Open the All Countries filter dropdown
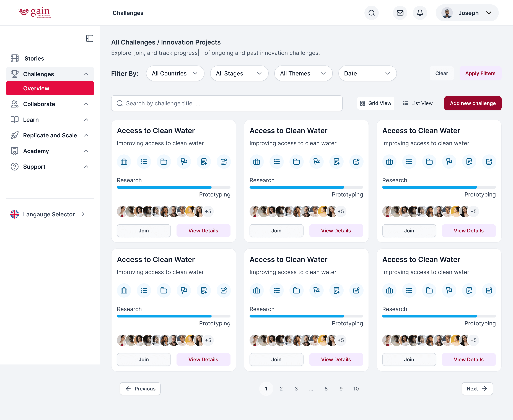513x420 pixels. (175, 73)
